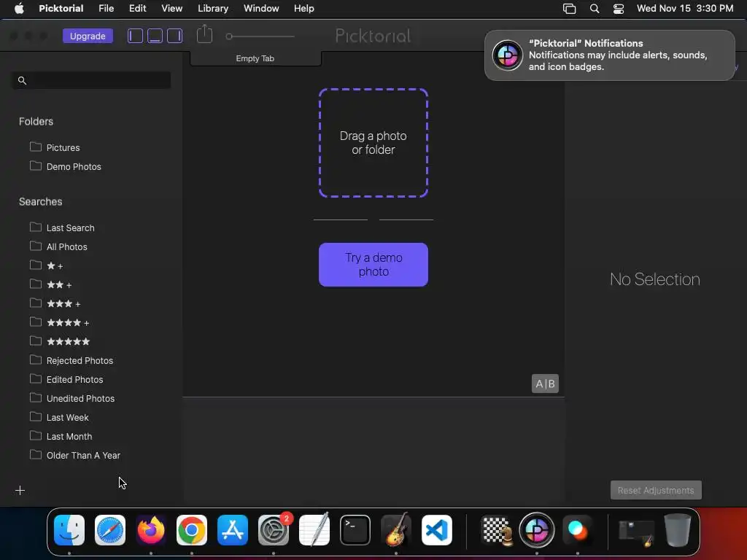This screenshot has width=747, height=560.
Task: Click the date and time in menu bar
Action: [685, 9]
